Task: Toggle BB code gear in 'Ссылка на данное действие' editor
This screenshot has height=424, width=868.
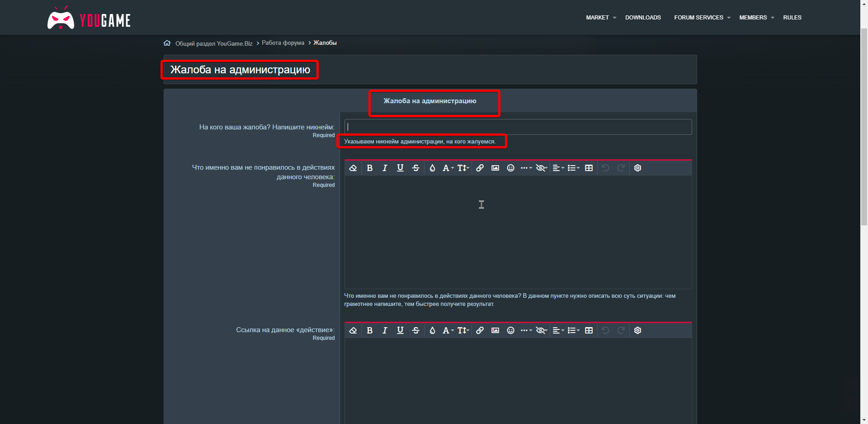Action: [638, 330]
